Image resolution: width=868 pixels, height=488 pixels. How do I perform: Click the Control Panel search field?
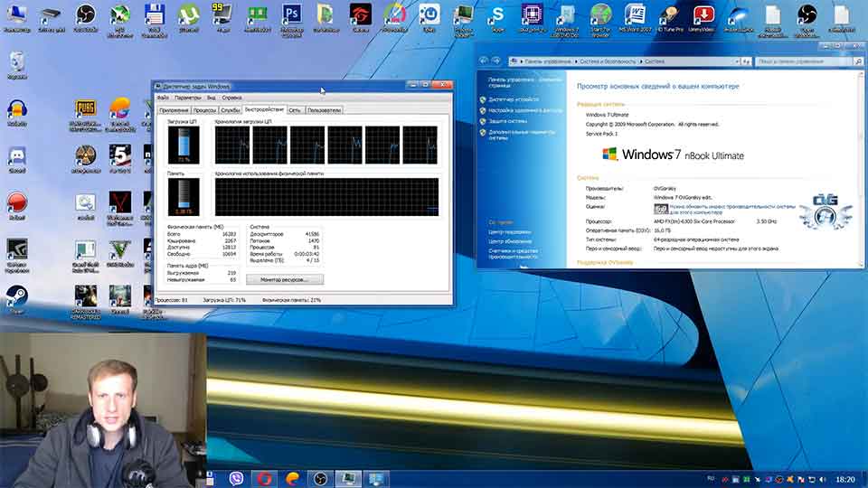805,61
